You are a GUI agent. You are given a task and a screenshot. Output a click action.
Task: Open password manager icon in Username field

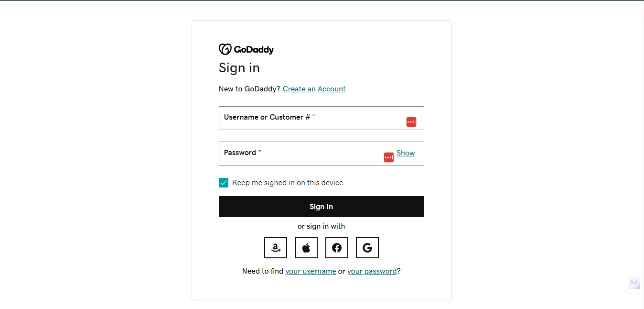point(411,122)
